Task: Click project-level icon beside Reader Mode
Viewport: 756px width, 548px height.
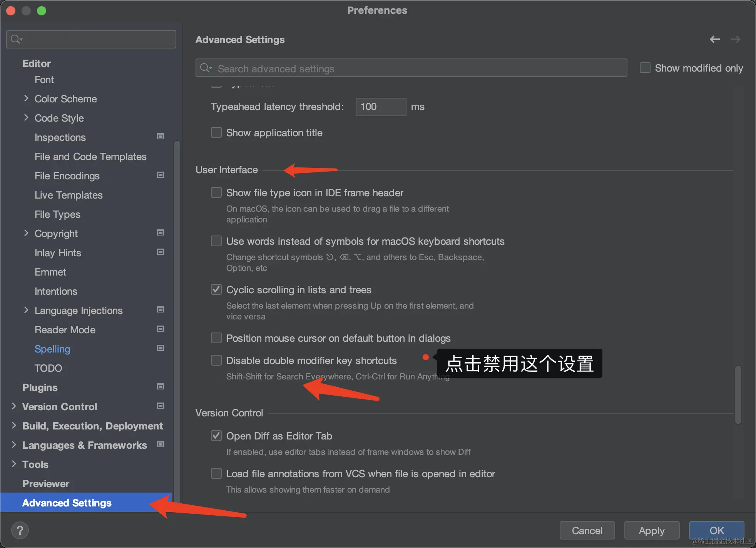Action: 161,329
